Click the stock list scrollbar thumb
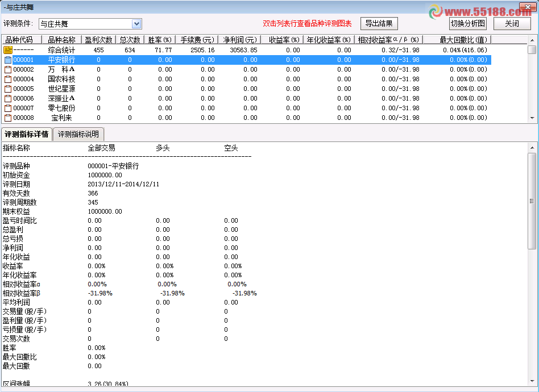The image size is (539, 392). pos(532,49)
